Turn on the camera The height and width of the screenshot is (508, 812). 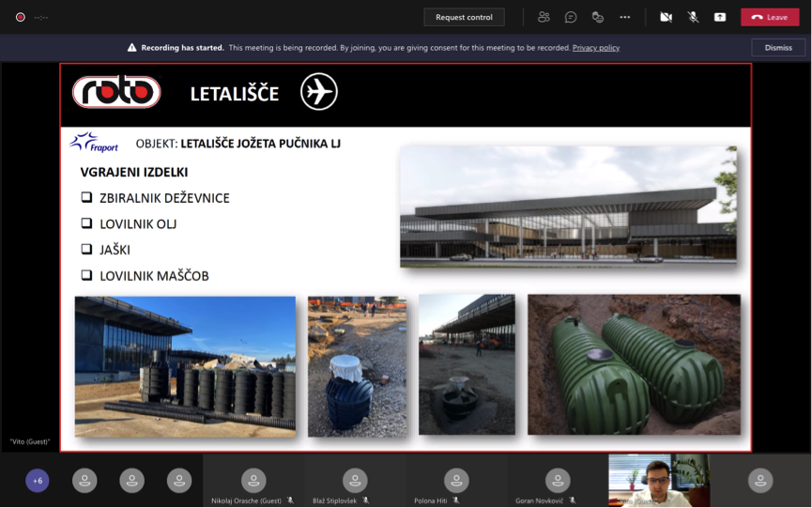coord(666,17)
